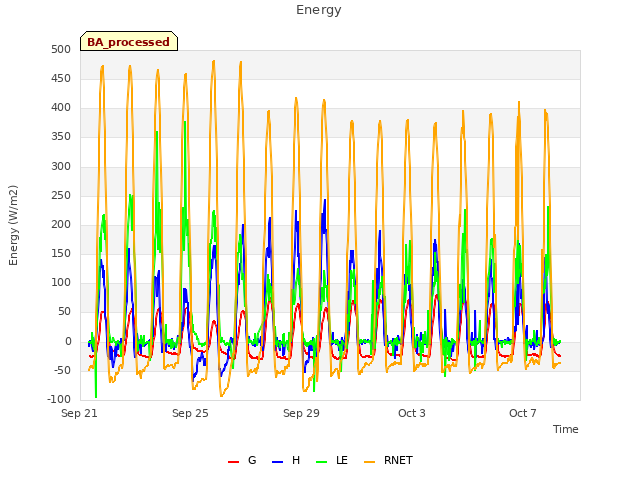Click the Sep 29 x-axis tick label
The image size is (640, 480).
coord(301,413)
